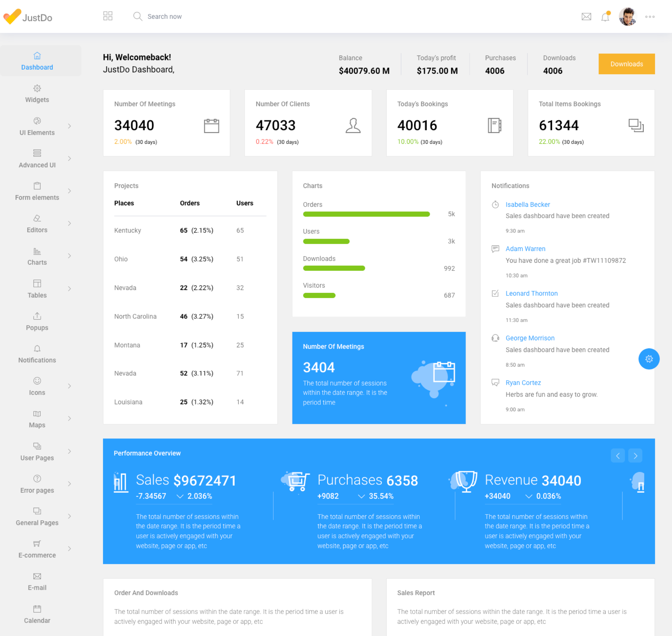Expand the E-commerce sidebar submenu arrow
672x636 pixels.
click(69, 548)
